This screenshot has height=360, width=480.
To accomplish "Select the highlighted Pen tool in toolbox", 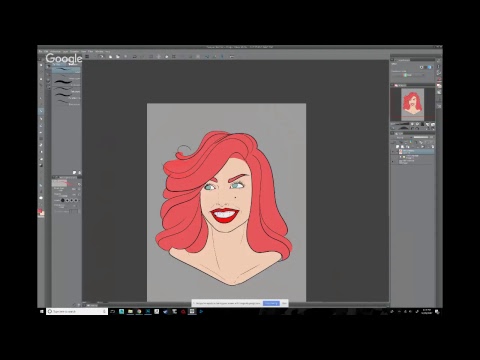I will (41, 111).
